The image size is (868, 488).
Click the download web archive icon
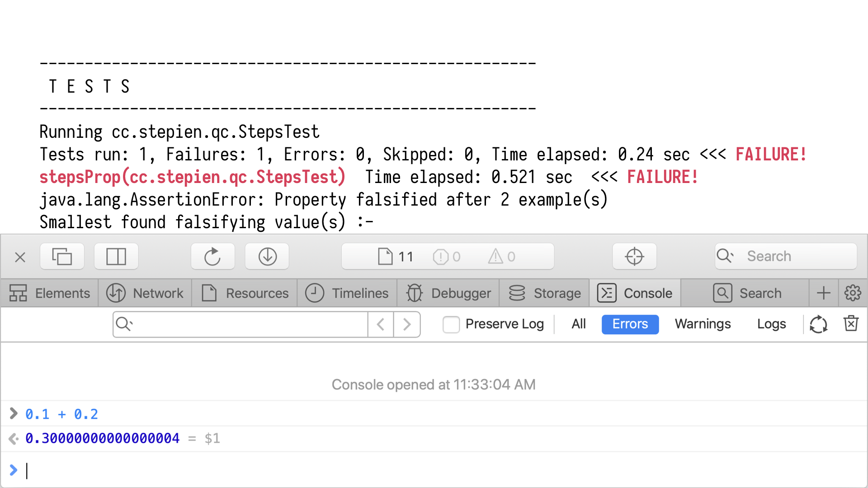pyautogui.click(x=267, y=257)
